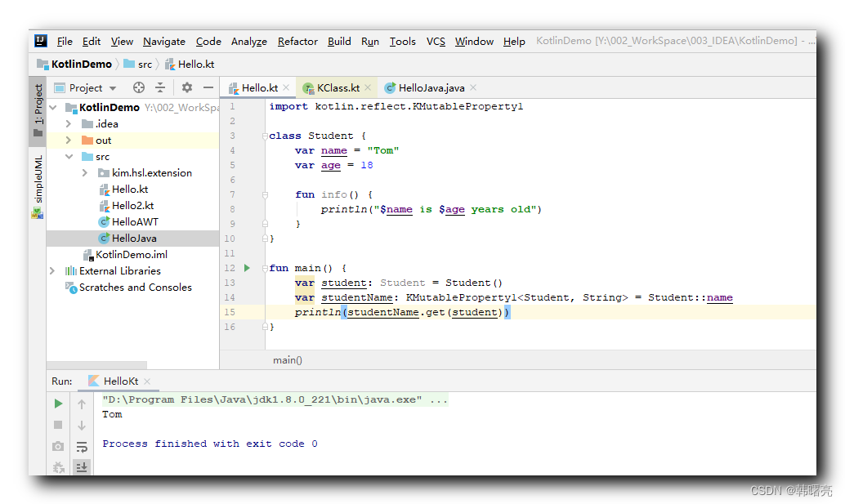Expand the .idea folder
845x504 pixels.
(x=69, y=124)
